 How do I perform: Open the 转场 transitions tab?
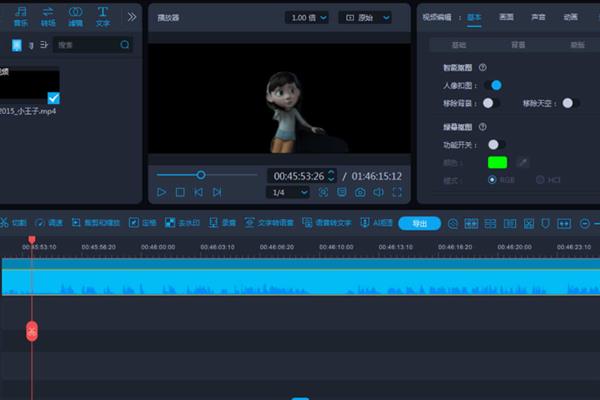[x=48, y=17]
